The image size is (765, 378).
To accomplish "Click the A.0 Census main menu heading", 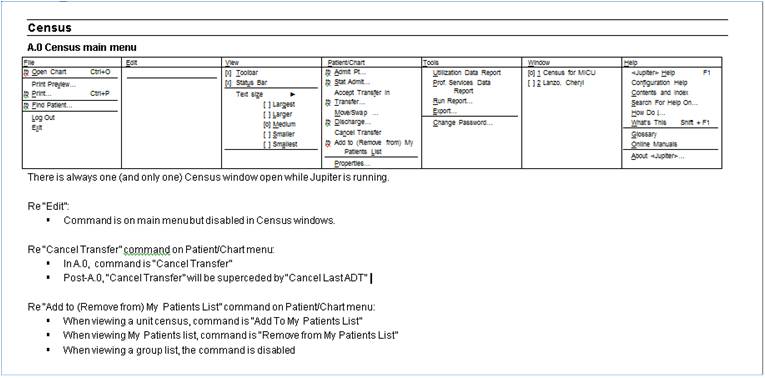I will [82, 48].
